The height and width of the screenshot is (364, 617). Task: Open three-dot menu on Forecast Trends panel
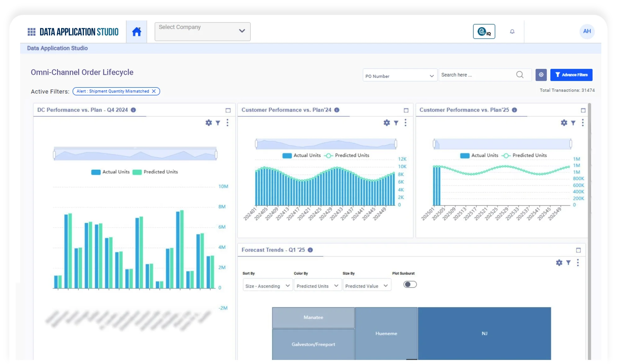coord(578,263)
